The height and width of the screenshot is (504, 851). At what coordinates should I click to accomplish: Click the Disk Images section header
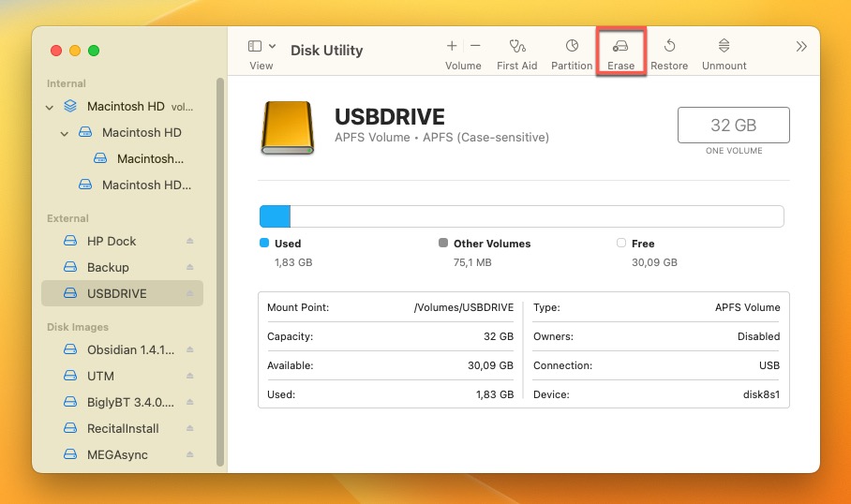click(78, 327)
